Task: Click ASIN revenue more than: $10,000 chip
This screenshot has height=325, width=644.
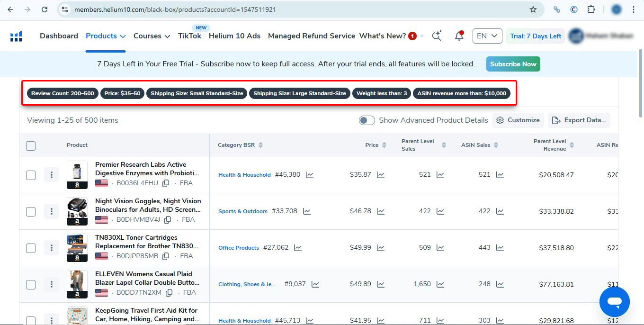Action: (462, 93)
